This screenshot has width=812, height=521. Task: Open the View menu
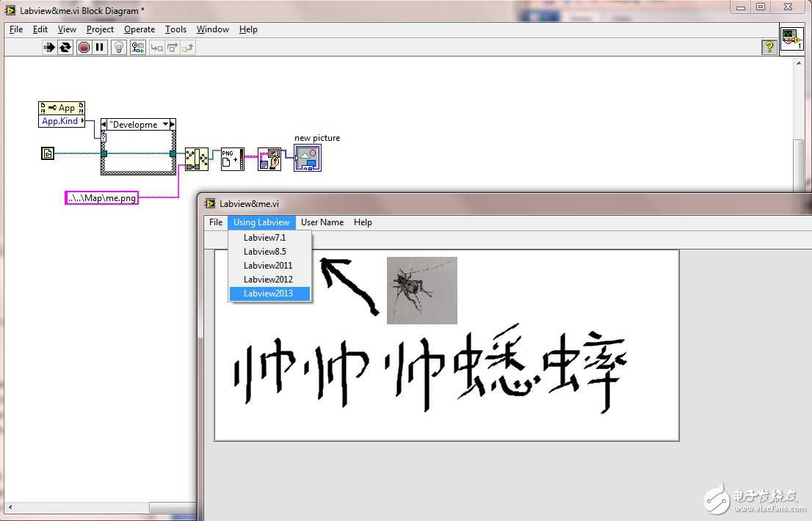(67, 29)
